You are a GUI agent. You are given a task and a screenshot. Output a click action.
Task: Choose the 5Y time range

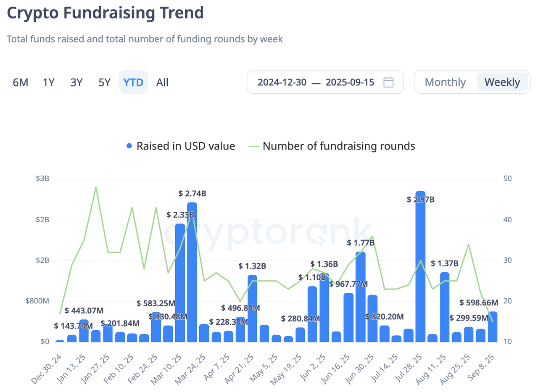tap(104, 82)
